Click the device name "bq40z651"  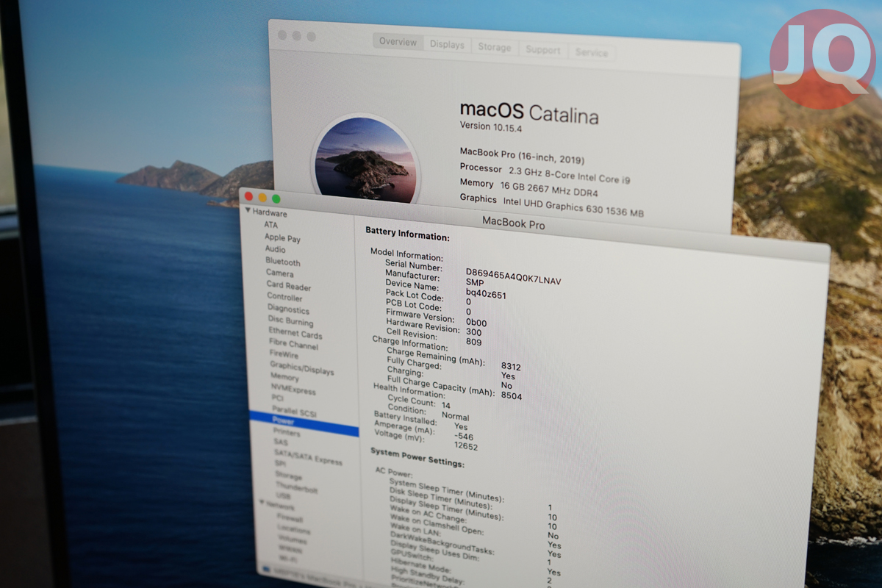pyautogui.click(x=486, y=293)
